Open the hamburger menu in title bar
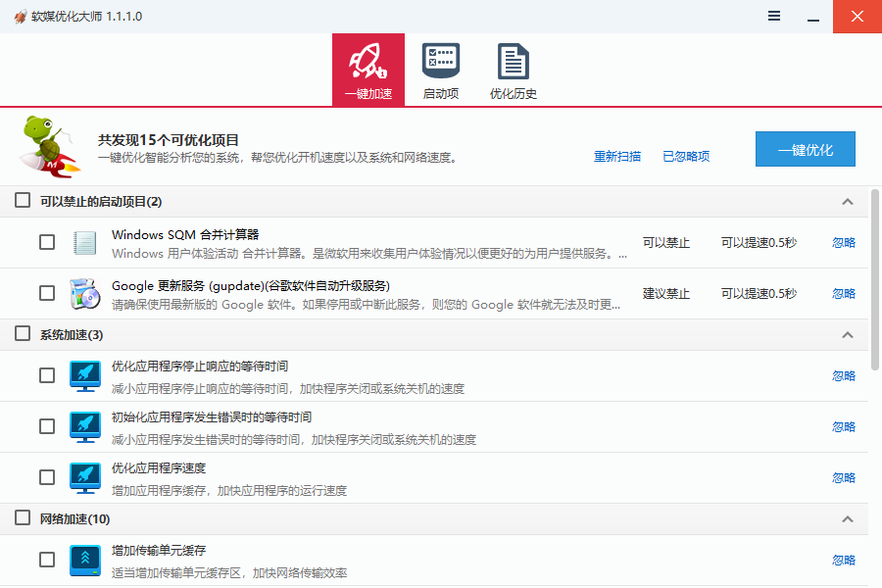The height and width of the screenshot is (588, 882). [774, 16]
